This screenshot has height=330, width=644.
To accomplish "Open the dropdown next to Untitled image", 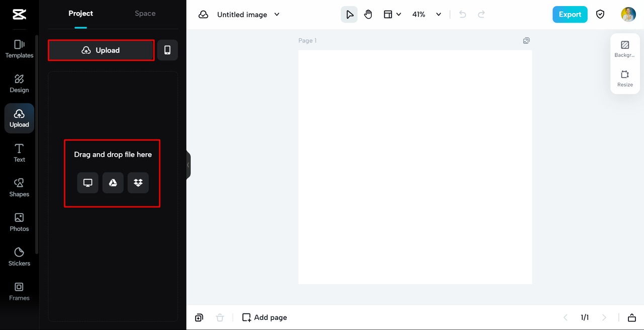I will pos(277,15).
